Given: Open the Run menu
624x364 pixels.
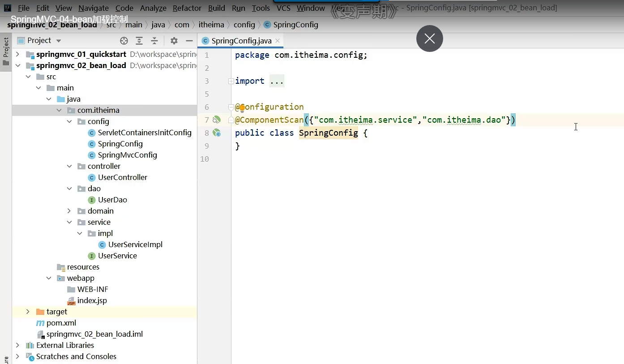Looking at the screenshot, I should pos(238,8).
